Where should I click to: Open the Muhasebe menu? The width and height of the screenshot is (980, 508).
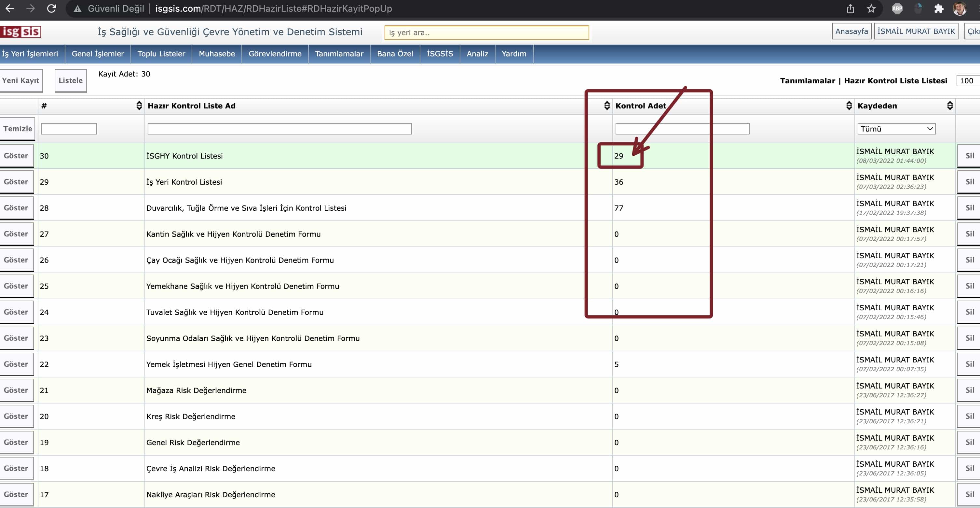point(217,54)
